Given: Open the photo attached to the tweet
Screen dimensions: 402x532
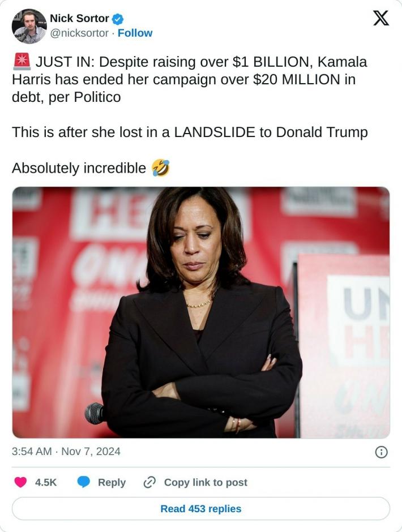Looking at the screenshot, I should coord(201,312).
